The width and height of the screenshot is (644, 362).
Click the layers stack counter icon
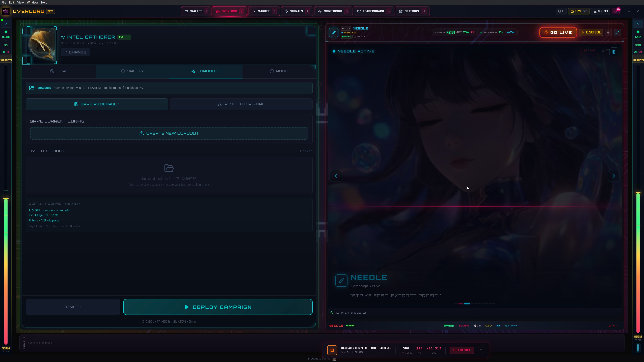point(561,11)
